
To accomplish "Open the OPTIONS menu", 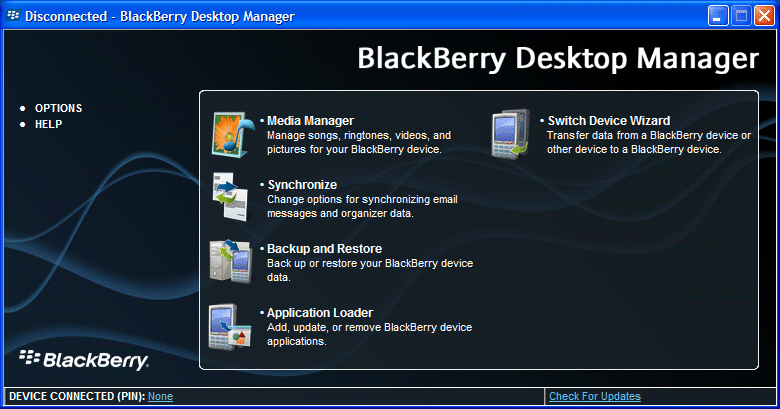I will tap(58, 108).
